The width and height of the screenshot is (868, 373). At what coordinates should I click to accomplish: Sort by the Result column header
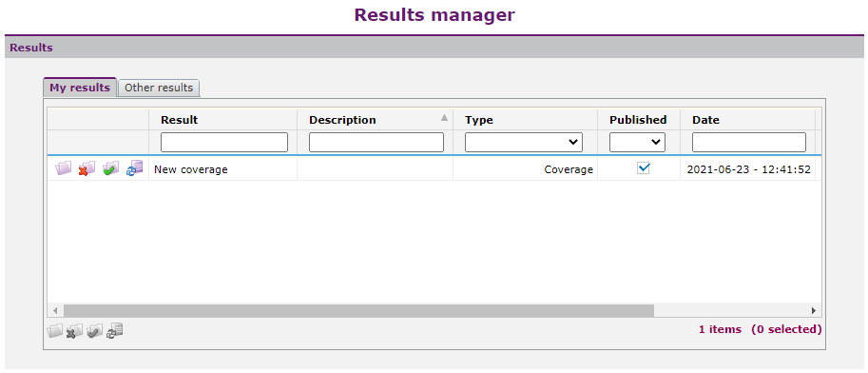click(180, 120)
